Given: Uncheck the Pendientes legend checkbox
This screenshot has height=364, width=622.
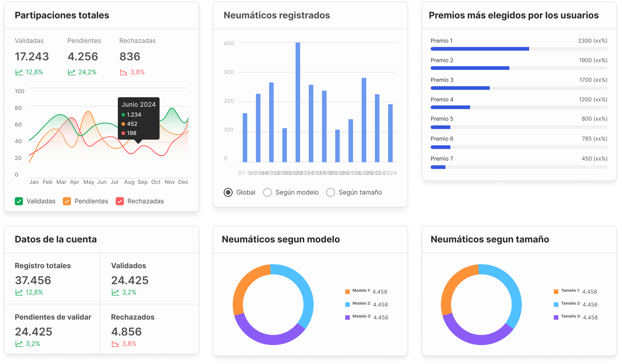Looking at the screenshot, I should 67,201.
